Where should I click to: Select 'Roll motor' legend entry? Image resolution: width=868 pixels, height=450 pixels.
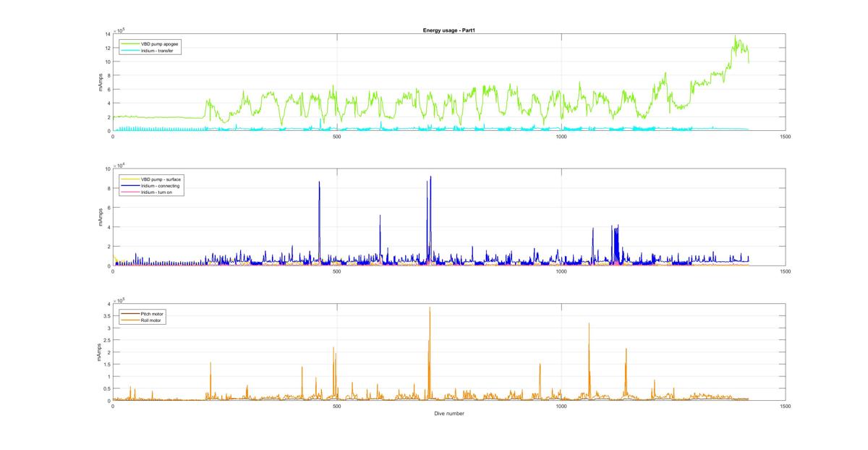152,320
